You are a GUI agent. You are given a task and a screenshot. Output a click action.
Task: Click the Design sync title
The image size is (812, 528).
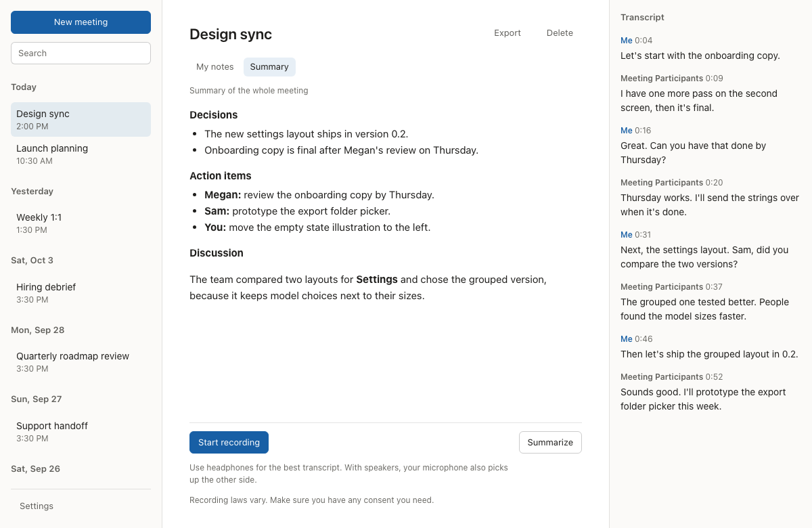231,35
